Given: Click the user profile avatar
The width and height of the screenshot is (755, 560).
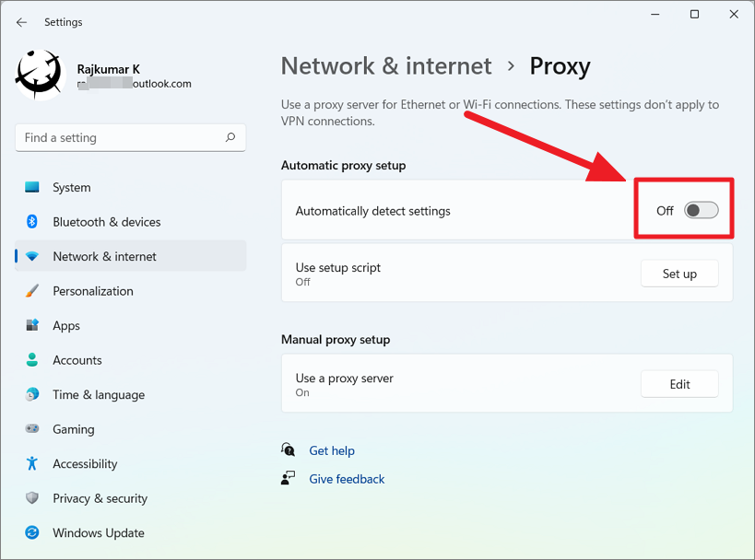Looking at the screenshot, I should (x=41, y=75).
